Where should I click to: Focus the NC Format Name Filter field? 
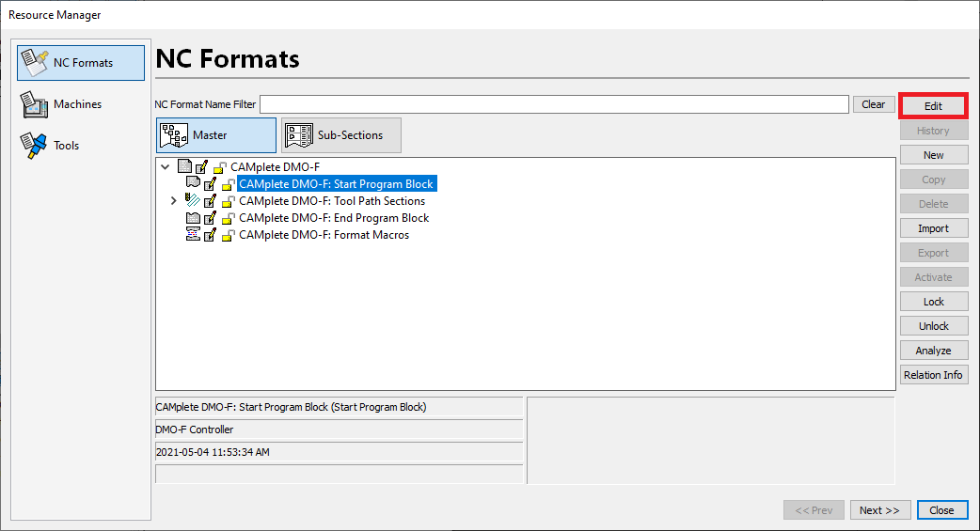(554, 104)
